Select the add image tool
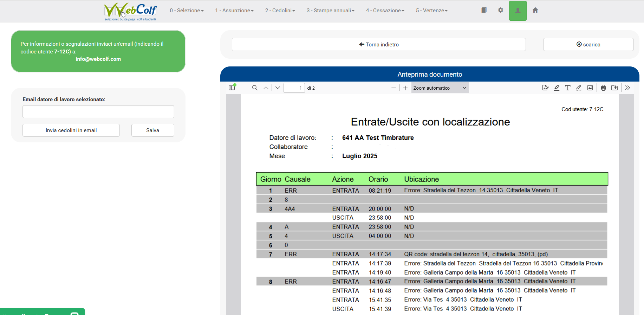 click(x=590, y=88)
